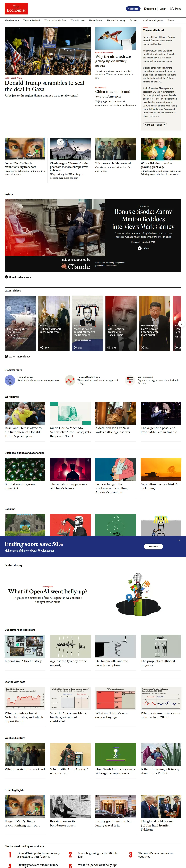Open Business nav item
Screen dimensions: 186x868
click(134, 21)
